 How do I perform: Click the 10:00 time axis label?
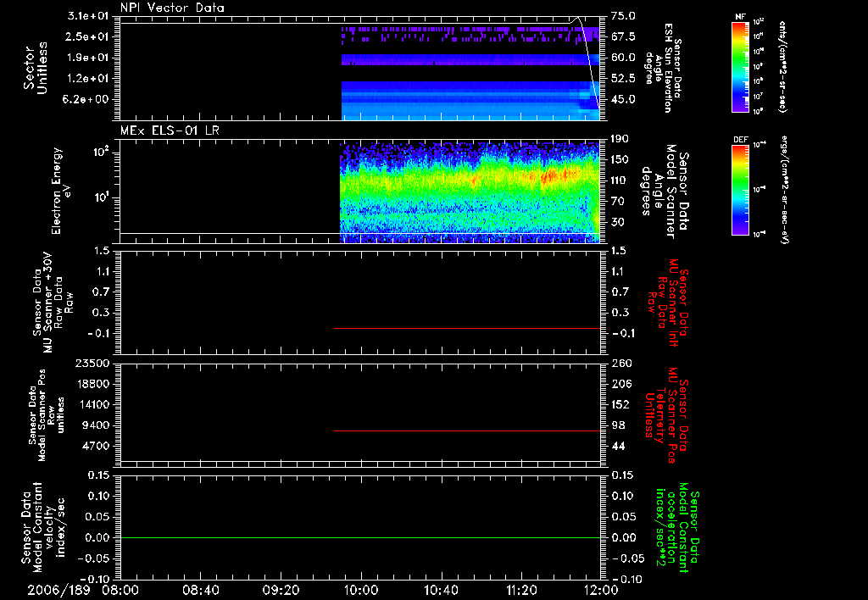click(x=361, y=590)
